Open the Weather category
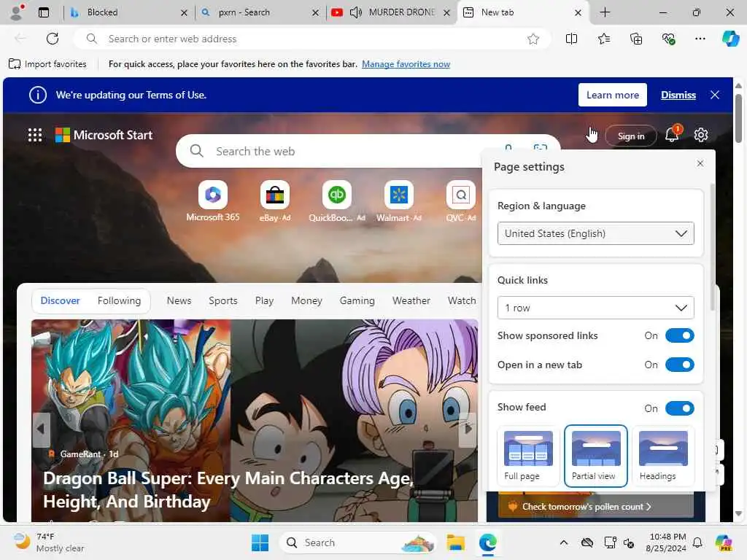This screenshot has width=747, height=560. pyautogui.click(x=411, y=300)
